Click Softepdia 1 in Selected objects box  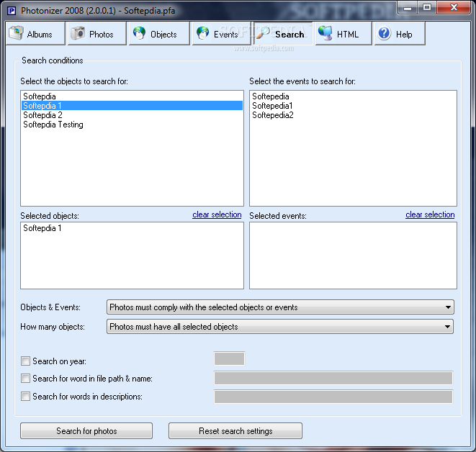(x=133, y=228)
